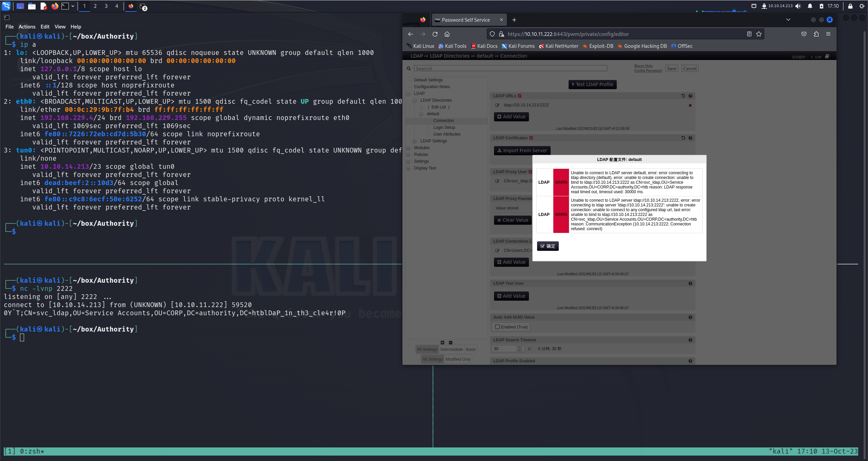Open the file manager launcher in panel
Viewport: 868px width, 461px height.
coord(32,6)
